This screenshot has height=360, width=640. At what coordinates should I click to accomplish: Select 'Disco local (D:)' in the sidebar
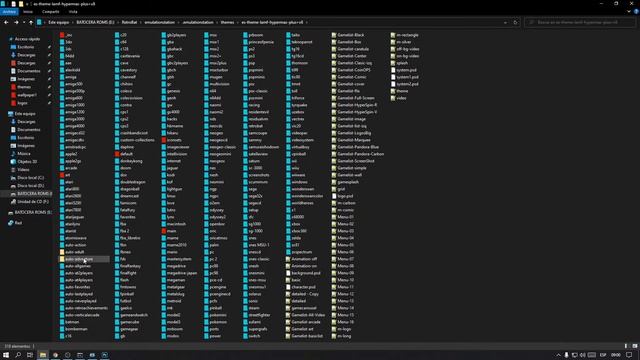30,186
